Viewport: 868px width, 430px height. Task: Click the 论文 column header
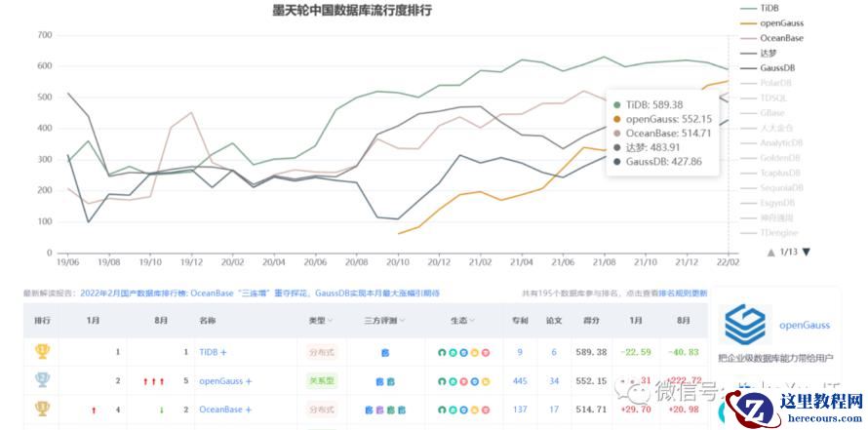554,321
